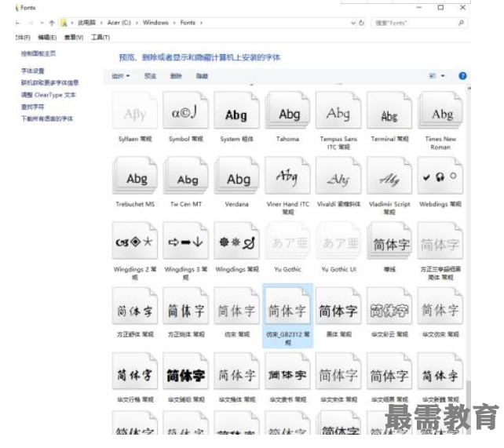
Task: Open the change view options dropdown arrow
Action: tap(443, 76)
